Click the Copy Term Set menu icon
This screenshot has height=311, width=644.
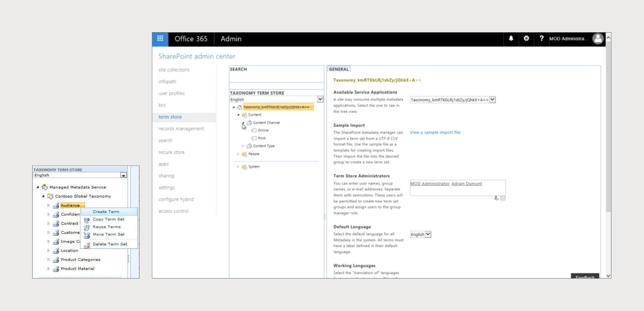[x=87, y=220]
